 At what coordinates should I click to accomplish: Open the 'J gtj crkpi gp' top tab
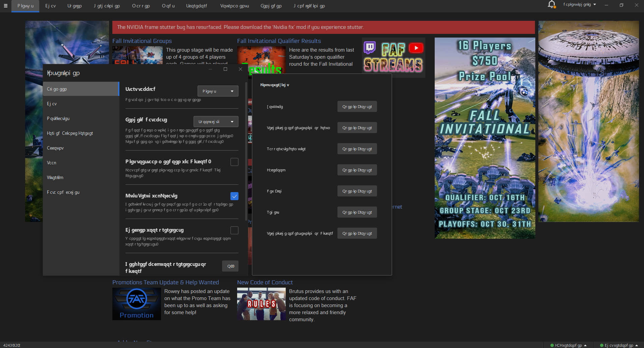(107, 6)
